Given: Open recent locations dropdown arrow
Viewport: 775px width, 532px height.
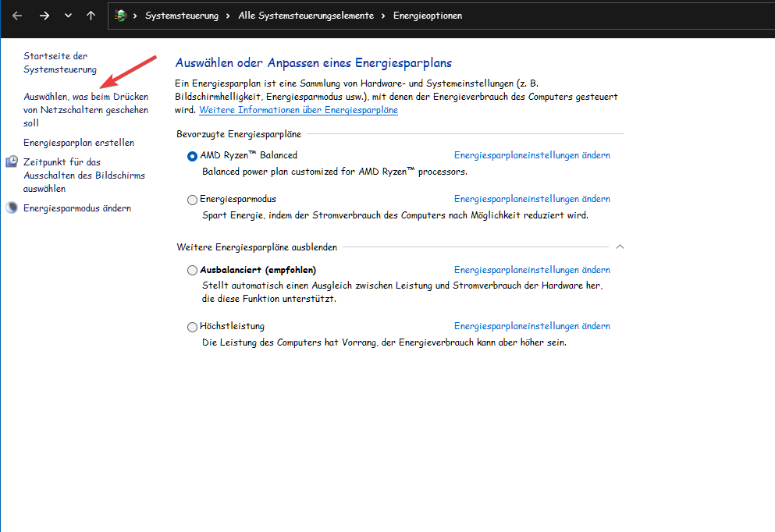Looking at the screenshot, I should (x=68, y=16).
